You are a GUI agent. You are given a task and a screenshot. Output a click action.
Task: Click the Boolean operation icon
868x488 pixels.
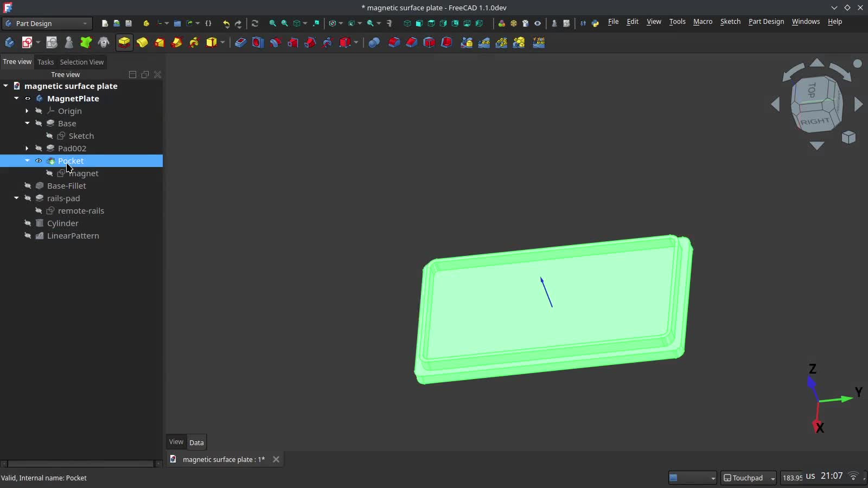pos(374,42)
